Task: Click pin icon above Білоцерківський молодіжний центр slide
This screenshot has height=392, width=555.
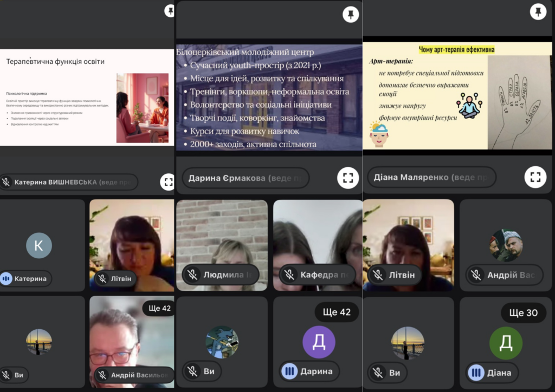Action: pyautogui.click(x=351, y=15)
